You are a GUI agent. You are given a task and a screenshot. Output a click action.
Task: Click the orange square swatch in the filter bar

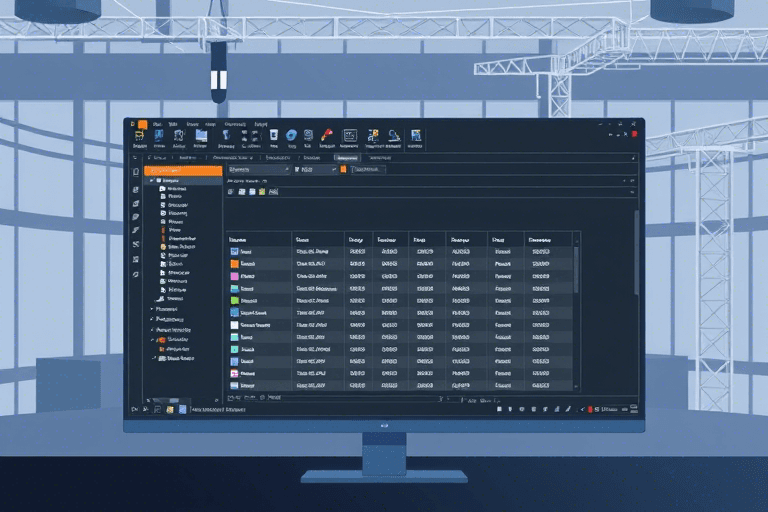(341, 171)
